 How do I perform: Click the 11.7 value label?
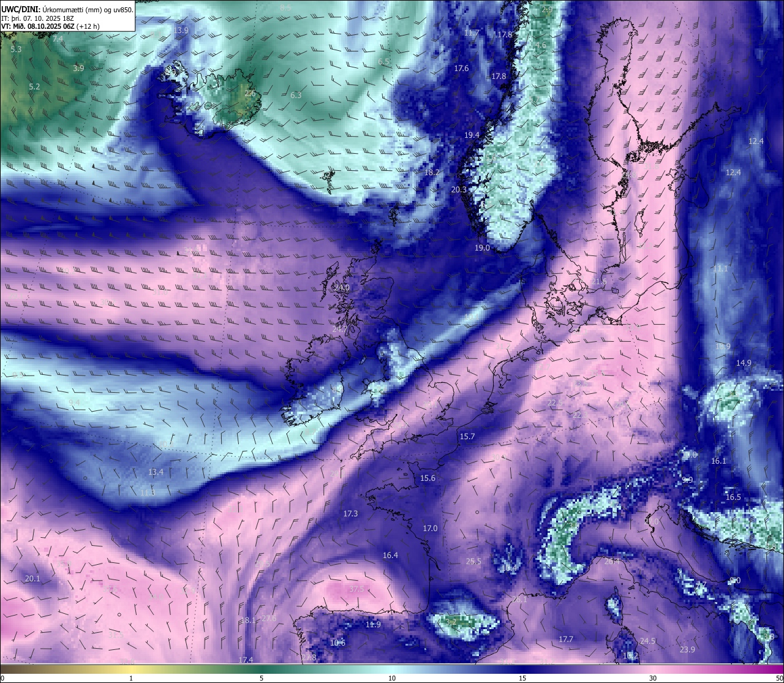[471, 33]
